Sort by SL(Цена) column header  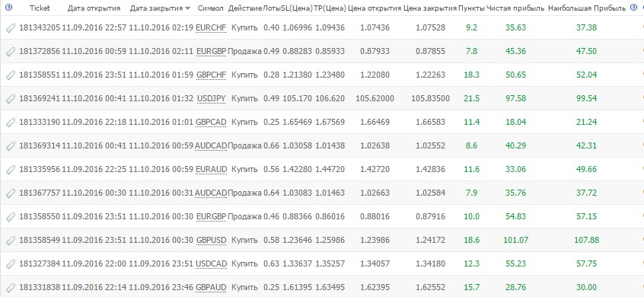coord(297,8)
